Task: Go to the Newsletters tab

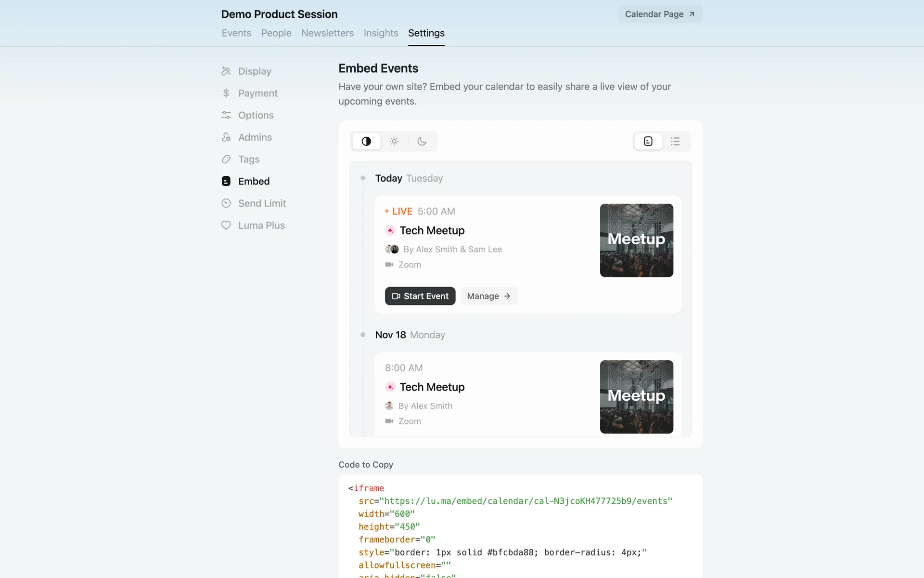Action: click(x=327, y=33)
